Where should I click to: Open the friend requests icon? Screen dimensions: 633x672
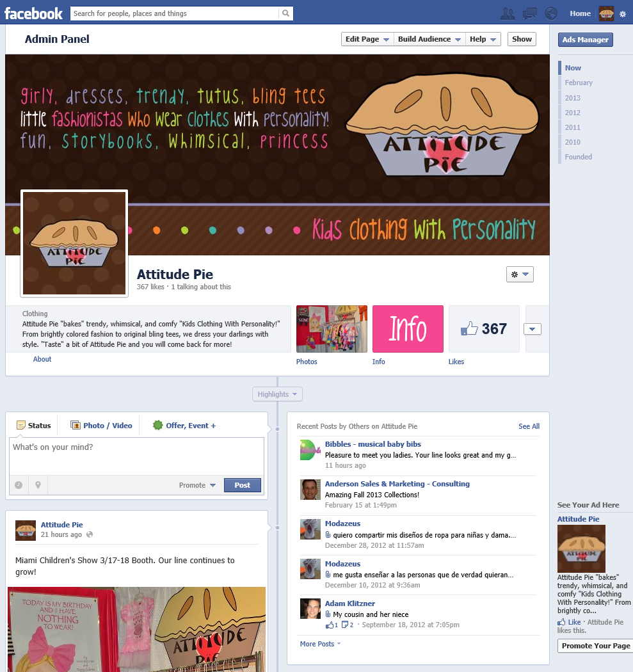[x=508, y=13]
